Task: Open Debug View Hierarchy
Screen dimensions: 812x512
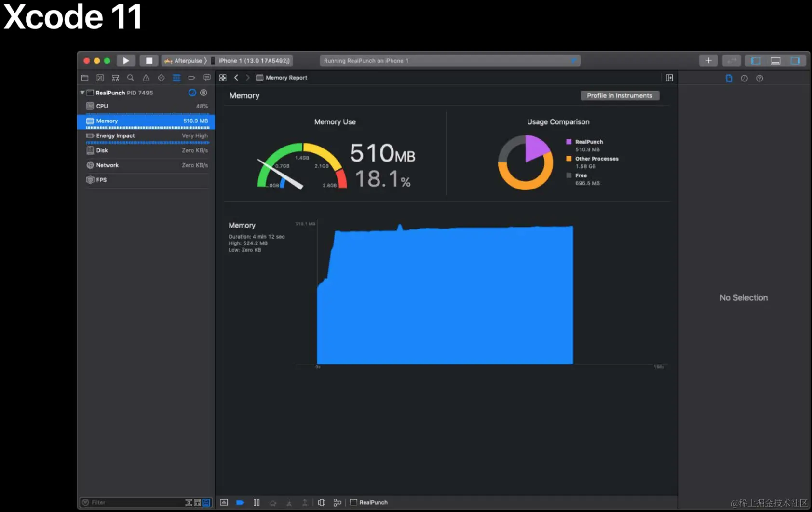Action: tap(322, 502)
